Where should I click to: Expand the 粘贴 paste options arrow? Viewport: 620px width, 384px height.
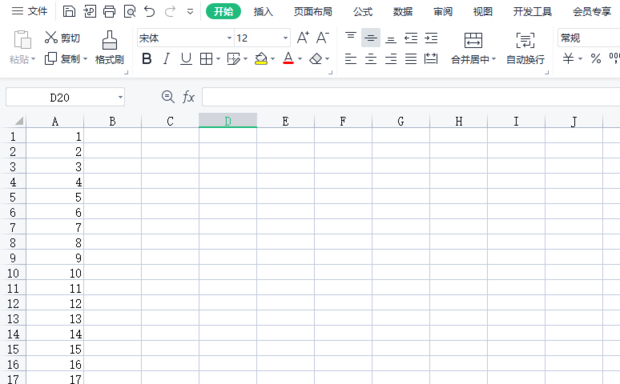click(x=34, y=59)
